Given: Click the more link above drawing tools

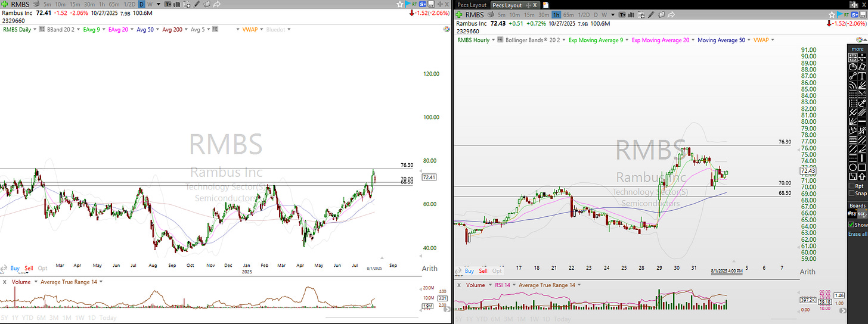Looking at the screenshot, I should [857, 49].
